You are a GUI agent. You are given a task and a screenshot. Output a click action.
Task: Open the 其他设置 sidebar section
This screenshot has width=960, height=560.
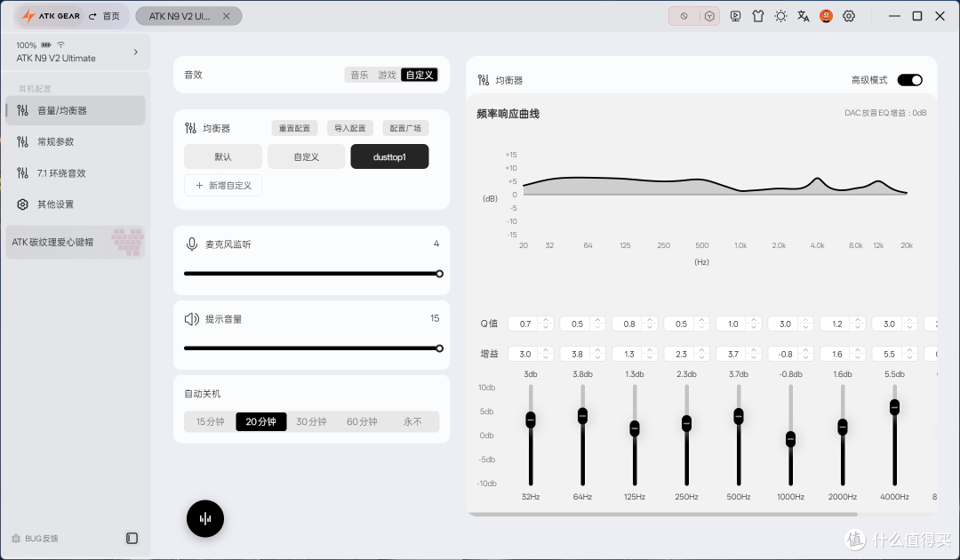pyautogui.click(x=76, y=204)
